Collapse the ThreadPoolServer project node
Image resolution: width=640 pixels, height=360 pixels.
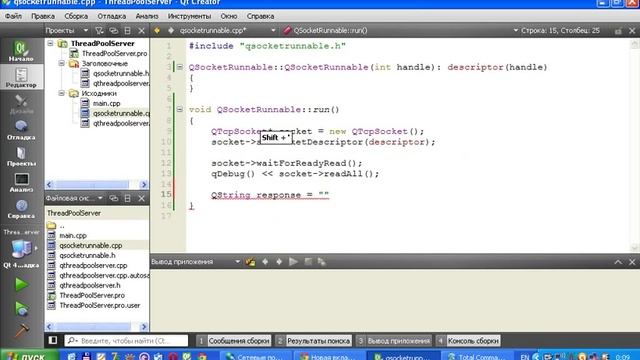coord(50,43)
